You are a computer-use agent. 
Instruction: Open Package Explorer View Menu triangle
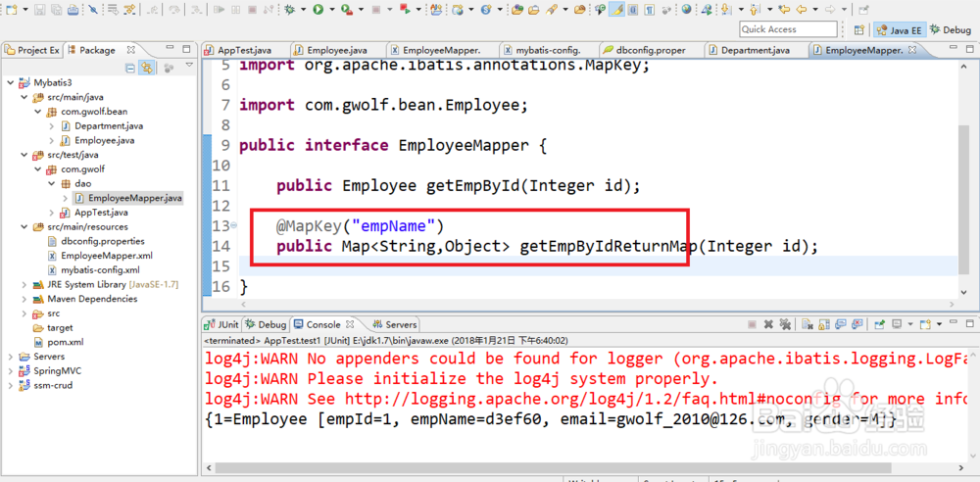coord(189,65)
